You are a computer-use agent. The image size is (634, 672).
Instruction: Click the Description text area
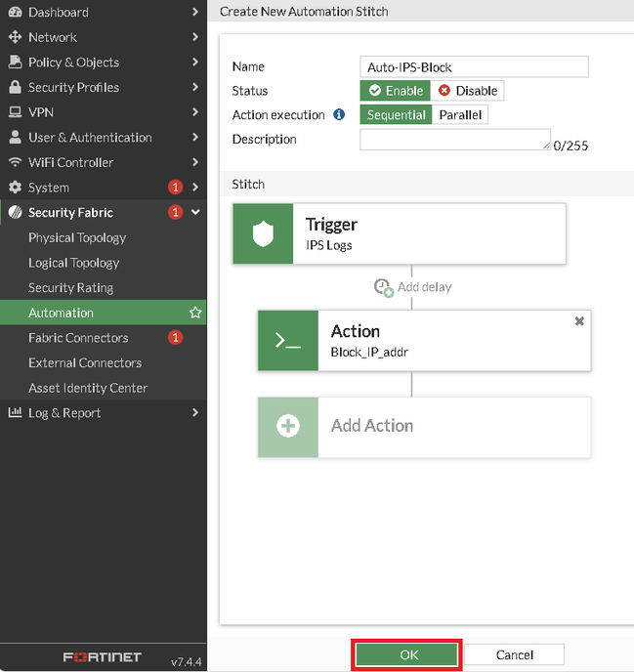click(455, 140)
